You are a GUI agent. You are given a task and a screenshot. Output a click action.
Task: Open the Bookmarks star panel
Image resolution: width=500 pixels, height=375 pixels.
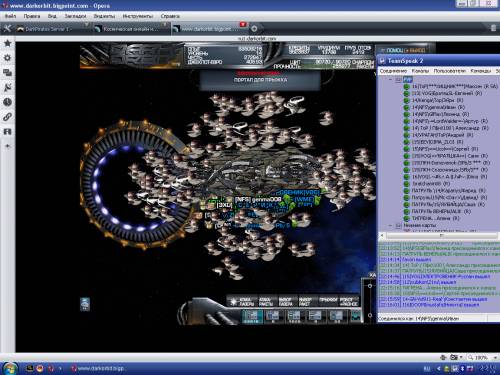7,43
